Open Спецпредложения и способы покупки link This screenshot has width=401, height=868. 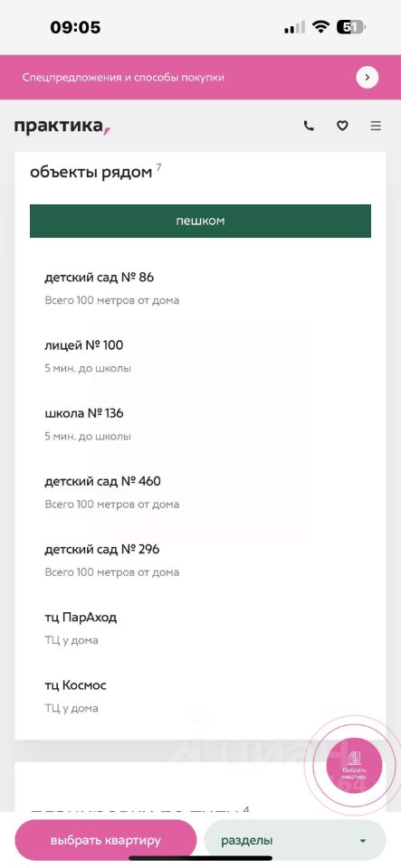(x=123, y=78)
